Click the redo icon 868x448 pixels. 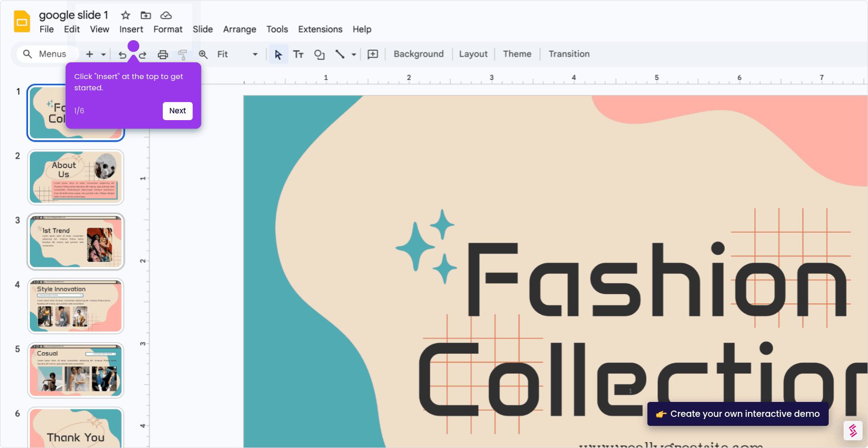pos(142,55)
